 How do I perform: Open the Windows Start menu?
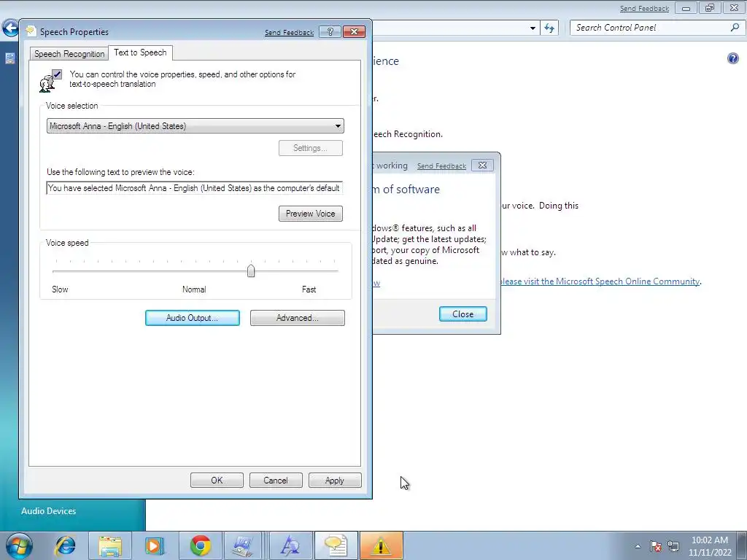pyautogui.click(x=19, y=545)
